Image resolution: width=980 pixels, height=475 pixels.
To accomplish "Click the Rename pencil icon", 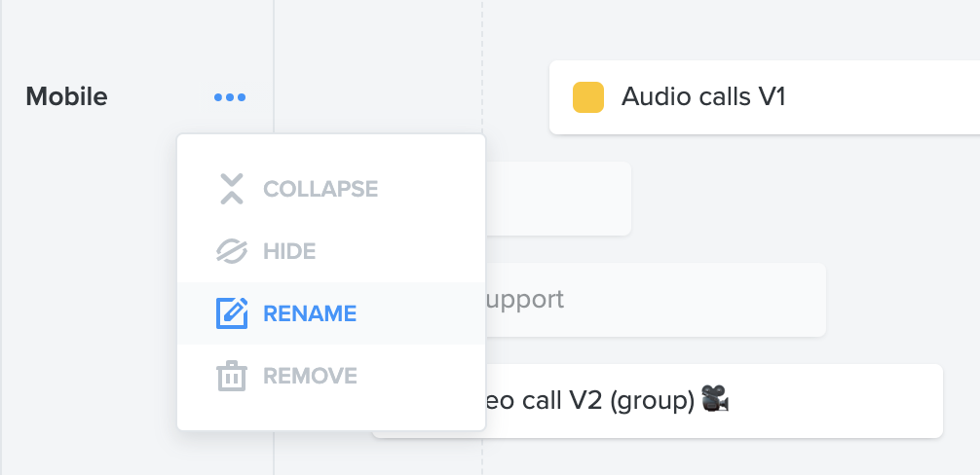I will coord(231,313).
